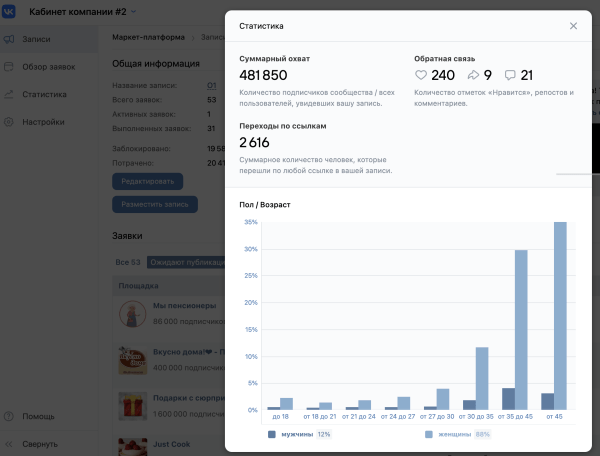Select the Все 53 tab
This screenshot has width=600, height=456.
pyautogui.click(x=128, y=262)
